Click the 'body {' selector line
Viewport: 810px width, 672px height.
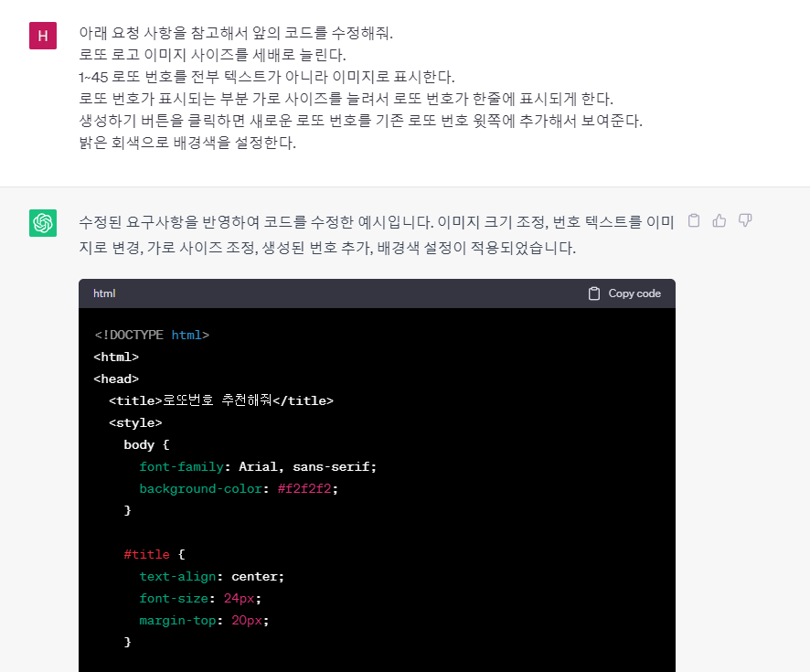[146, 444]
